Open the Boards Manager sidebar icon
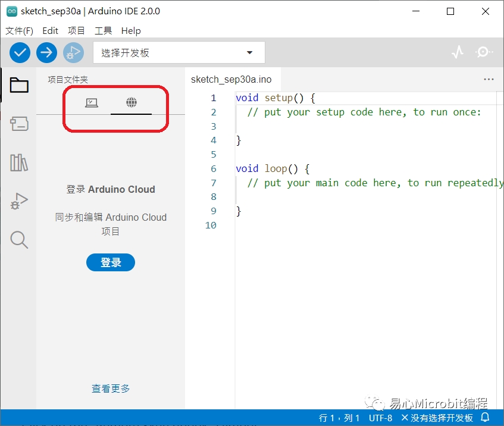 click(x=19, y=124)
